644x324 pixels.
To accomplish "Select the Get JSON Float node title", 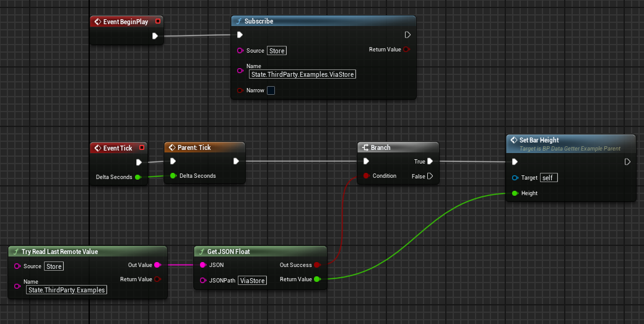I will 229,252.
